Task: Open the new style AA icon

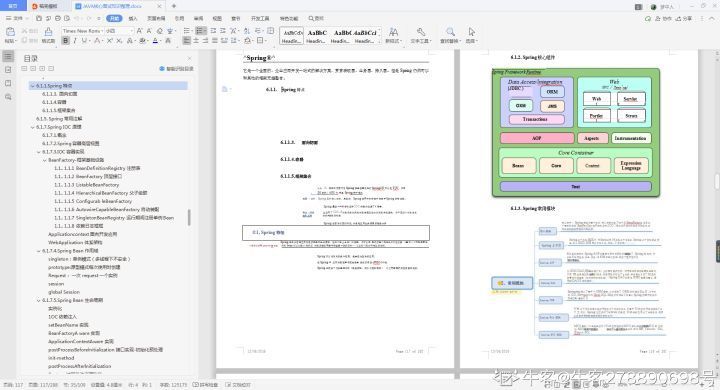Action: 394,32
